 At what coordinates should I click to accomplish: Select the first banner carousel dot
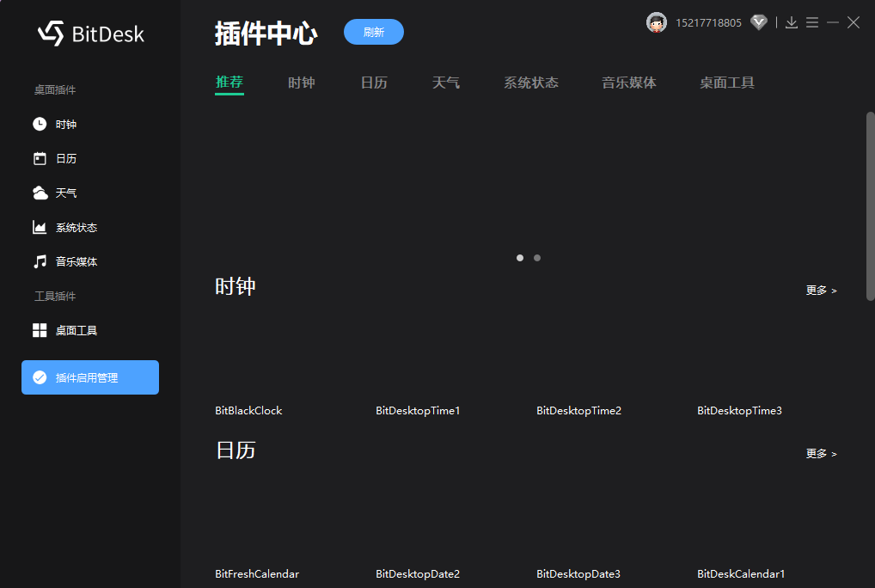click(x=519, y=258)
